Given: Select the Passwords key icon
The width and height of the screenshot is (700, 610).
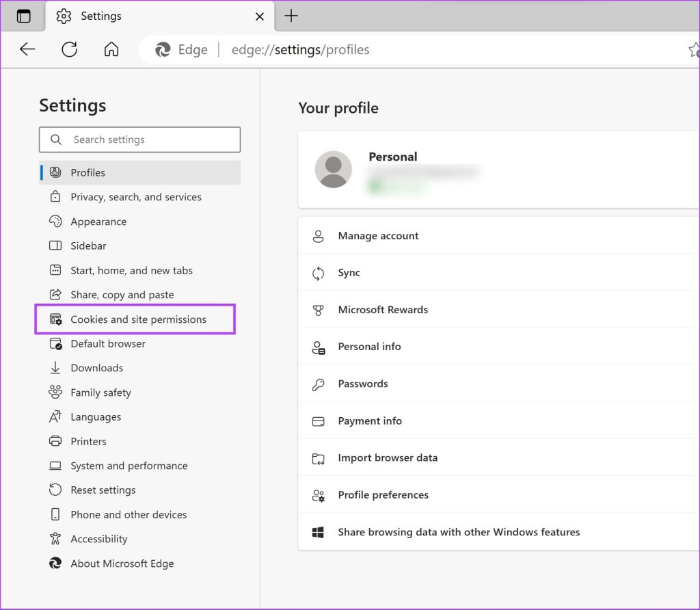Looking at the screenshot, I should pyautogui.click(x=318, y=384).
